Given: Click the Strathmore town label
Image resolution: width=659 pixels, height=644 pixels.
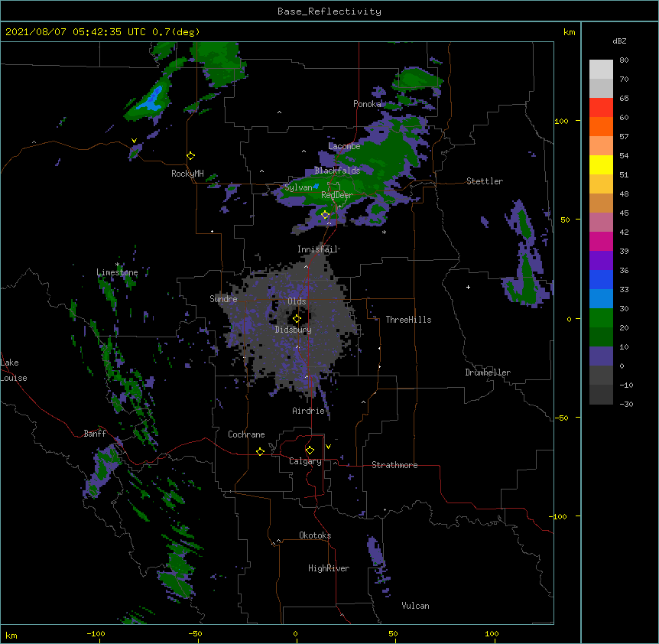Looking at the screenshot, I should [394, 465].
